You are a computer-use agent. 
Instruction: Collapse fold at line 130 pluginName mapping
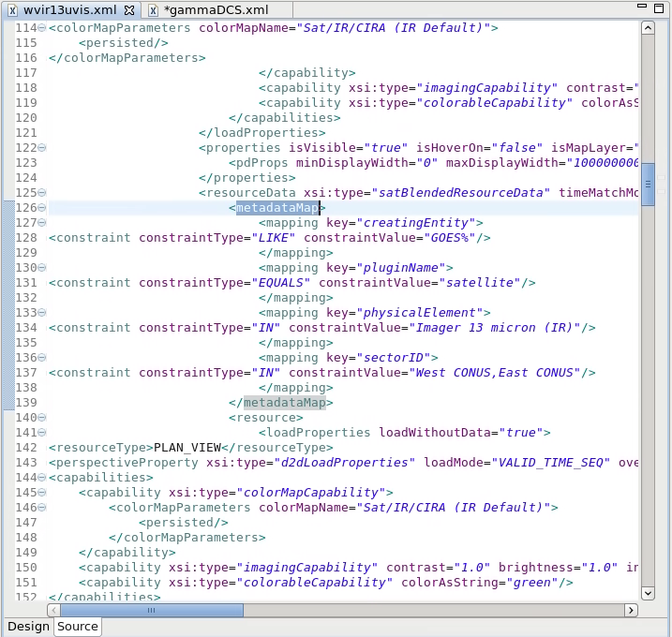tap(41, 268)
